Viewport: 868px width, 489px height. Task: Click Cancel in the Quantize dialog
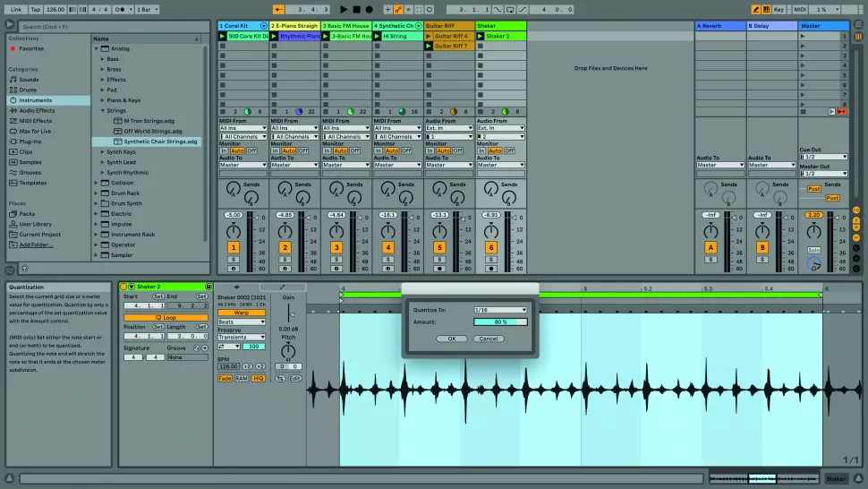pyautogui.click(x=488, y=339)
